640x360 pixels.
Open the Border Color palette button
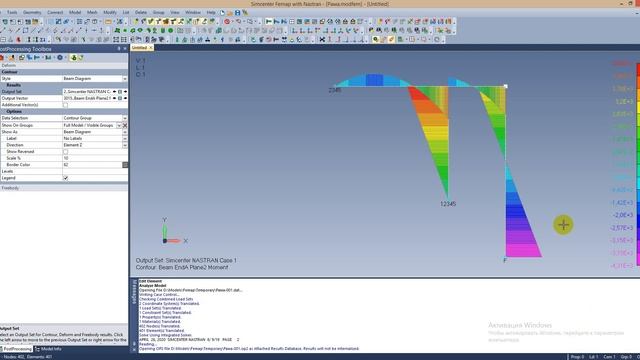125,164
